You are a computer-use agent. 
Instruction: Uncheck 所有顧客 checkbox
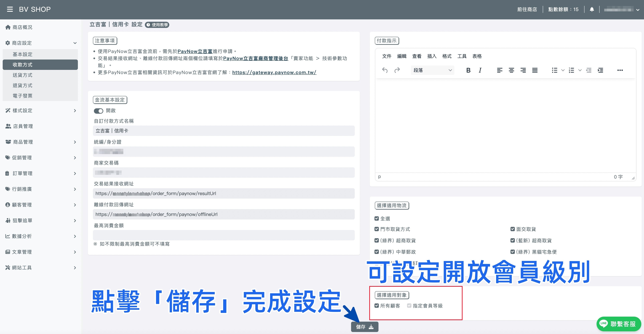coord(376,305)
